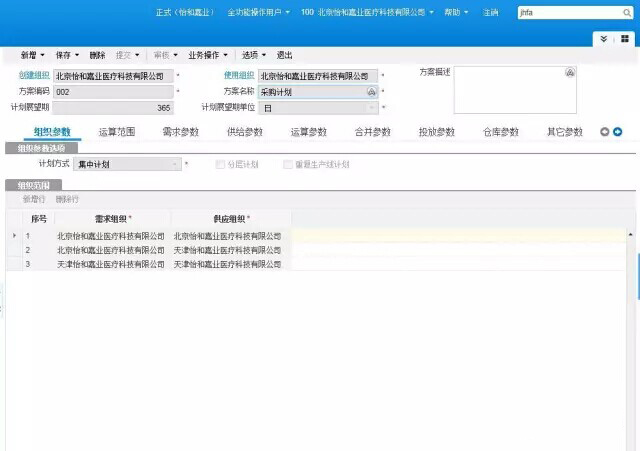Viewport: 640px width, 451px height.
Task: Open 全功能操作用户 user menu
Action: pos(258,13)
